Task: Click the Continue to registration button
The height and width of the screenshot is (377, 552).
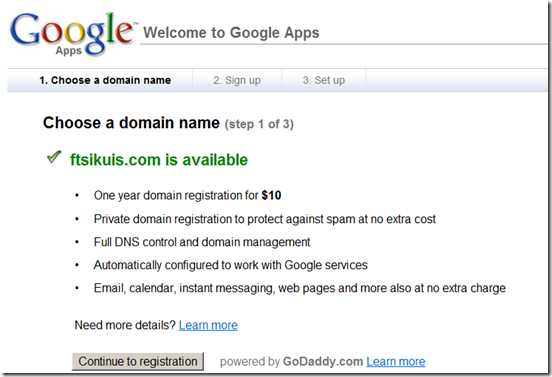Action: coord(138,362)
